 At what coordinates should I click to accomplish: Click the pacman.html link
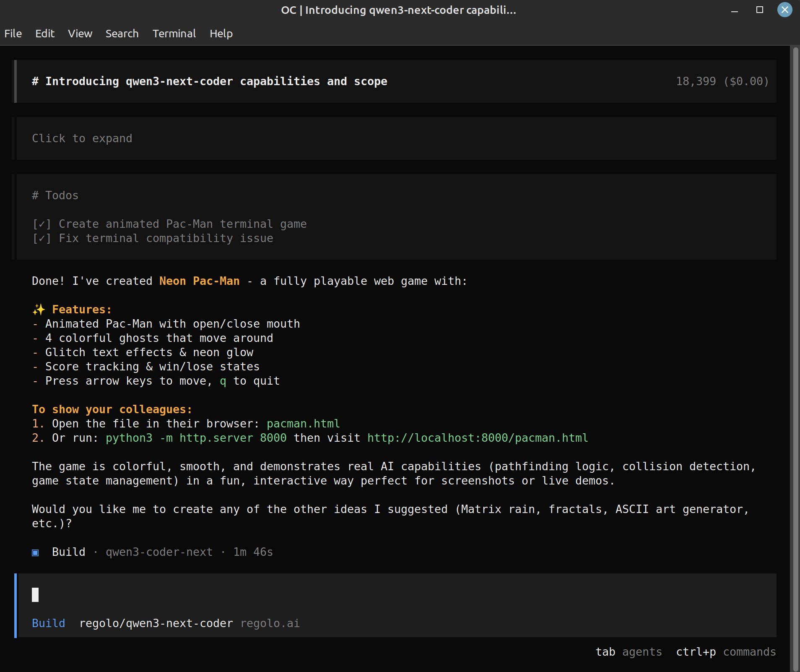303,424
